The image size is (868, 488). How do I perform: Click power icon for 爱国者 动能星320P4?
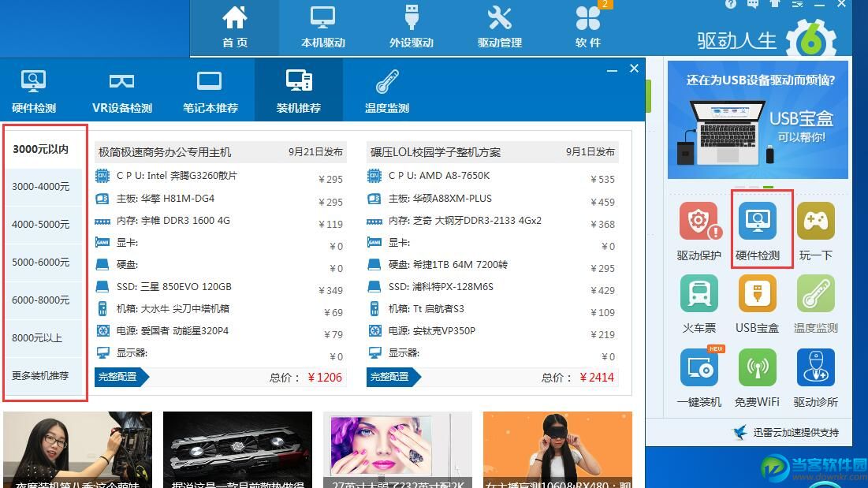[x=103, y=331]
